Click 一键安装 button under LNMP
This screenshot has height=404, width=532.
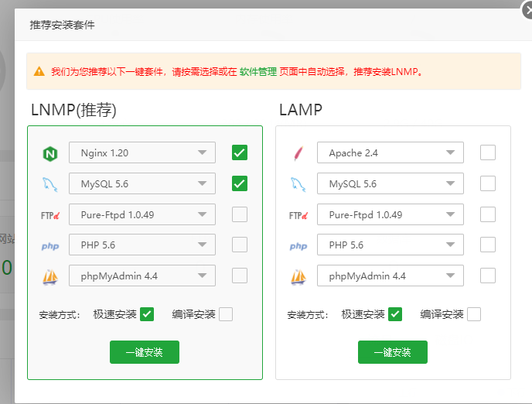click(145, 352)
